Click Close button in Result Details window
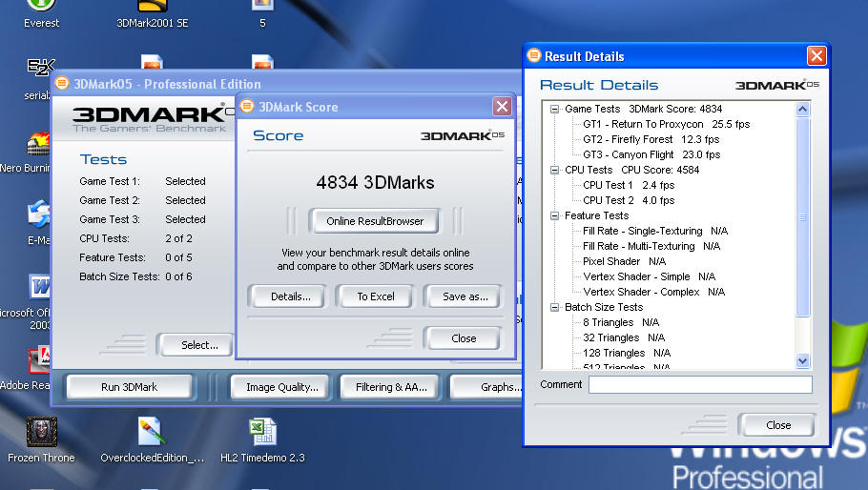Image resolution: width=868 pixels, height=490 pixels. click(x=777, y=425)
